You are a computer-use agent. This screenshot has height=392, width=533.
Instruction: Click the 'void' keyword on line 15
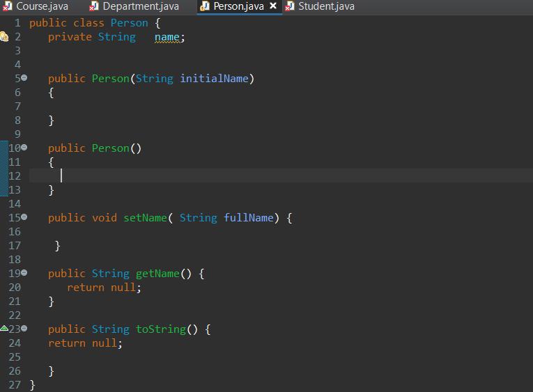tap(105, 218)
